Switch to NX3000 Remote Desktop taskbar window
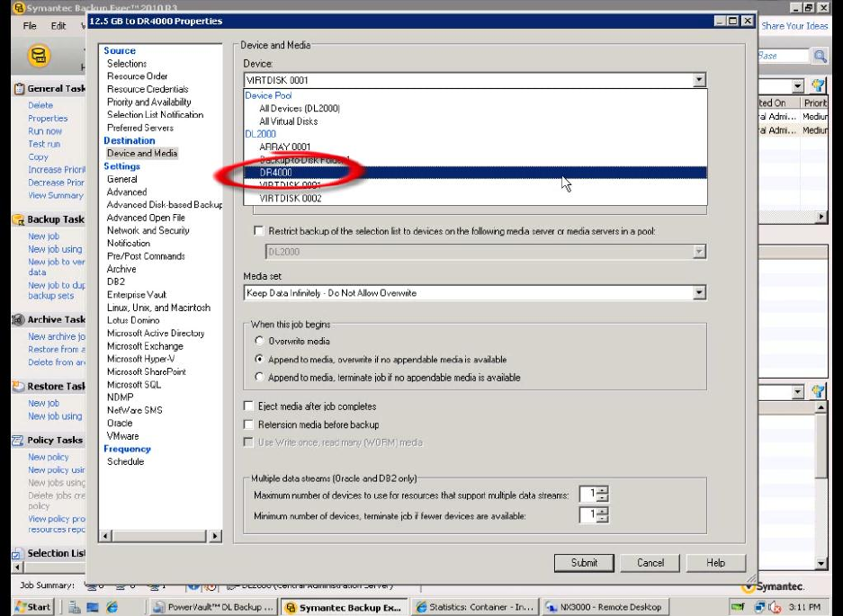This screenshot has height=616, width=843. (x=605, y=607)
